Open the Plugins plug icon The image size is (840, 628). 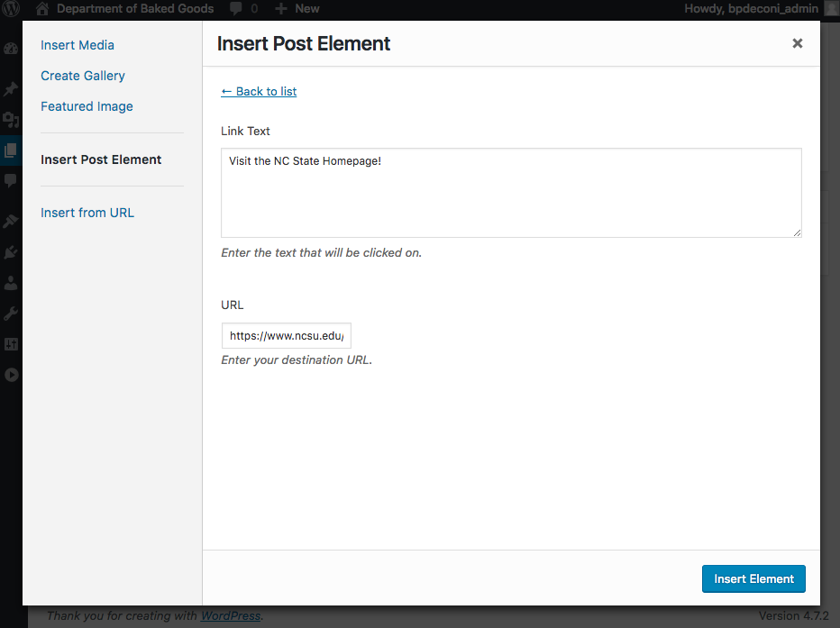pyautogui.click(x=11, y=252)
